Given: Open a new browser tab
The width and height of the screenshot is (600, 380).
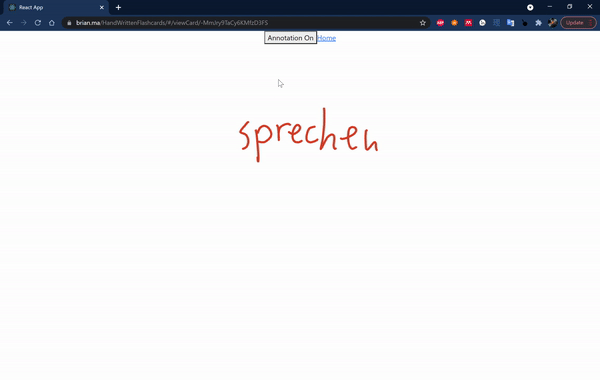Looking at the screenshot, I should (x=118, y=7).
